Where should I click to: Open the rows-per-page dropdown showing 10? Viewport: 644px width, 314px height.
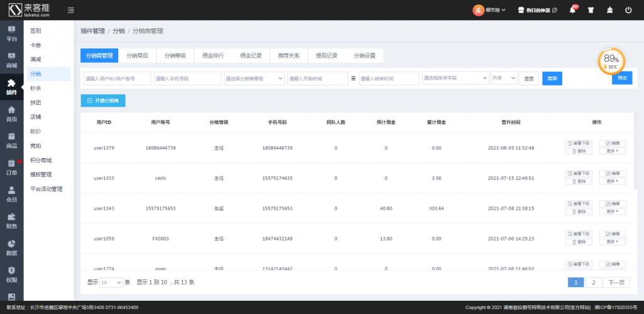tap(111, 283)
